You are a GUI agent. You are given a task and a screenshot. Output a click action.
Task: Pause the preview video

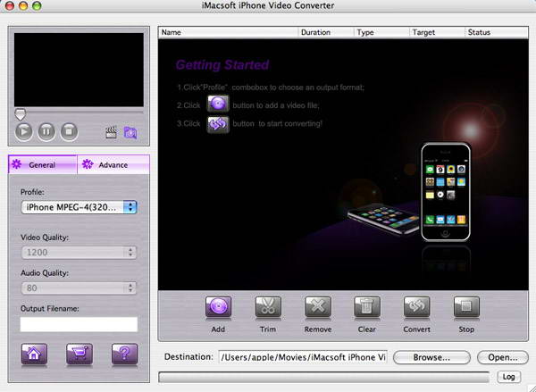click(x=46, y=131)
